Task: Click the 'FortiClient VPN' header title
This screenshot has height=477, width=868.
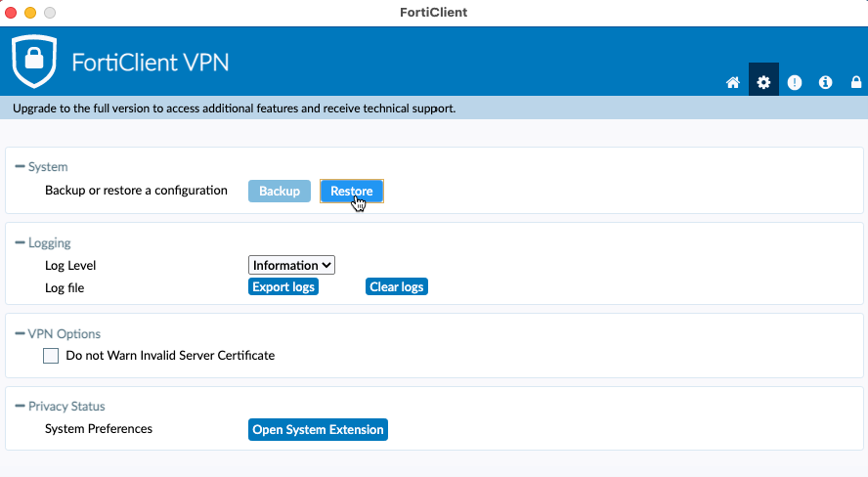Action: coord(150,62)
